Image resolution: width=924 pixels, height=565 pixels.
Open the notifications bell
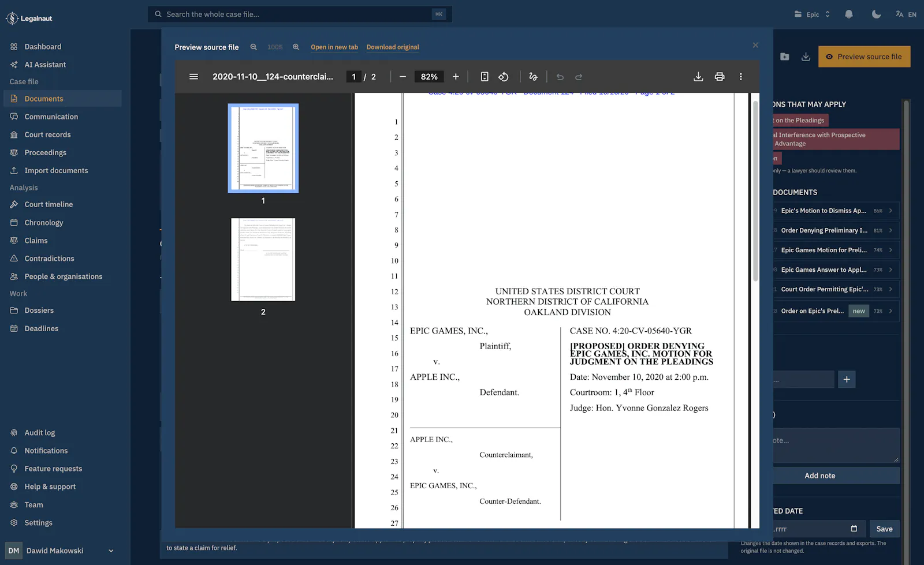849,14
